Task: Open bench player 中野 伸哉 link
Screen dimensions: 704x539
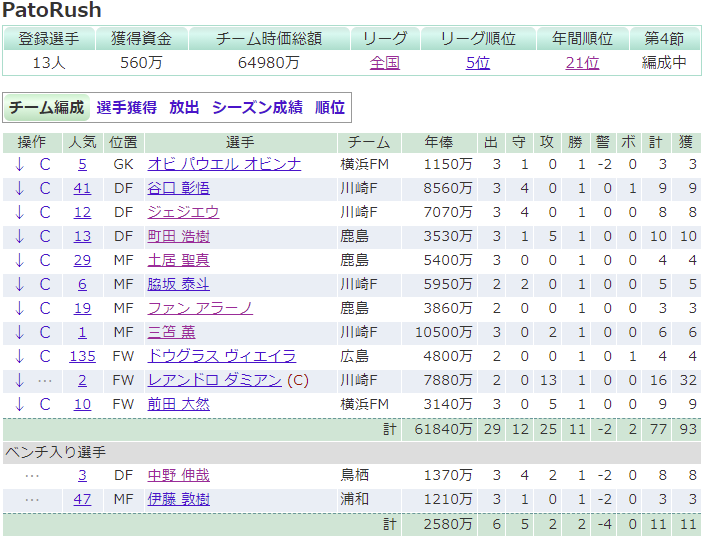Action: 178,475
